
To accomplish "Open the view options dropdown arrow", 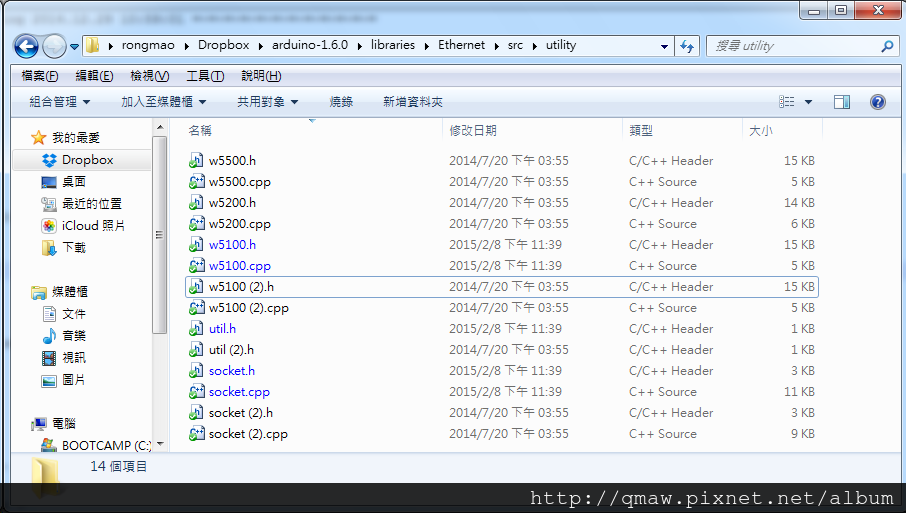I will coord(808,102).
